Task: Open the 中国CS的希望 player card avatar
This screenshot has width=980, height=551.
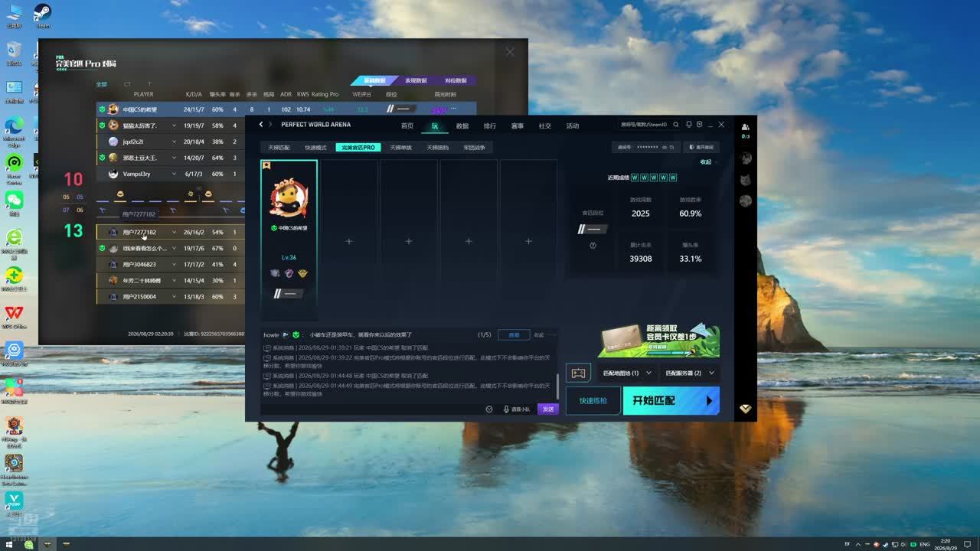Action: coord(289,199)
